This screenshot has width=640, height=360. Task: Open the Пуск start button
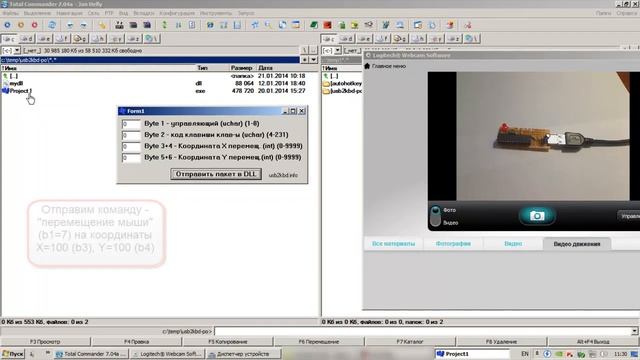(13, 354)
